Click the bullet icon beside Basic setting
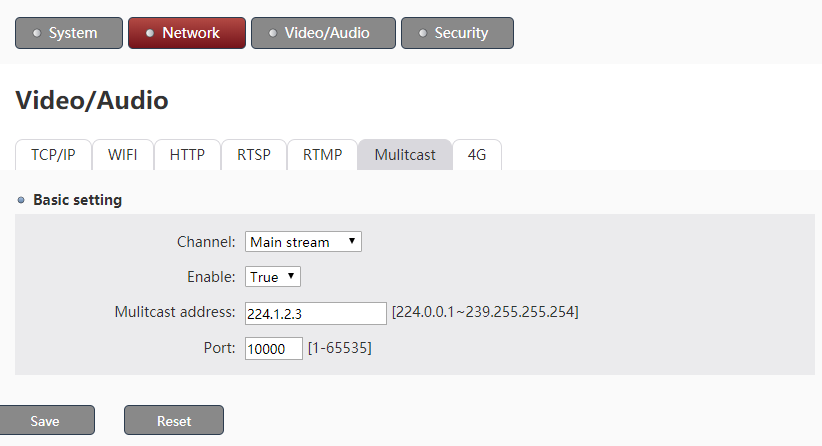The height and width of the screenshot is (446, 822). pos(21,200)
